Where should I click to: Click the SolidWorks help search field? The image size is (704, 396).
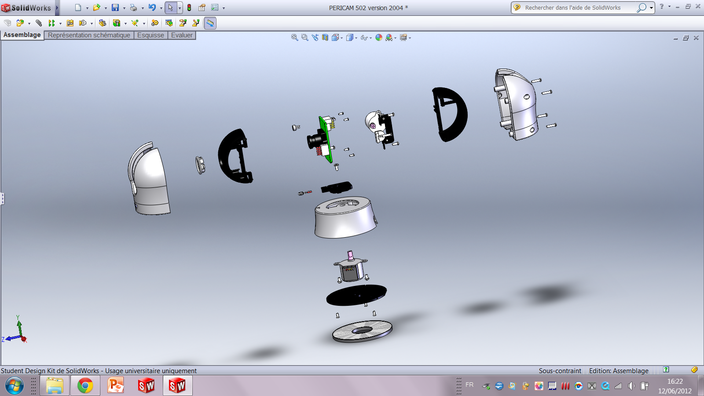(x=580, y=8)
